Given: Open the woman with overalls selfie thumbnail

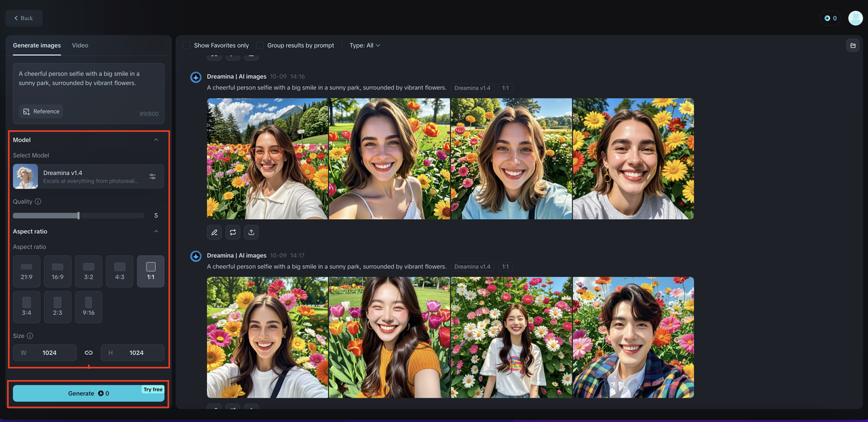Looking at the screenshot, I should 268,337.
